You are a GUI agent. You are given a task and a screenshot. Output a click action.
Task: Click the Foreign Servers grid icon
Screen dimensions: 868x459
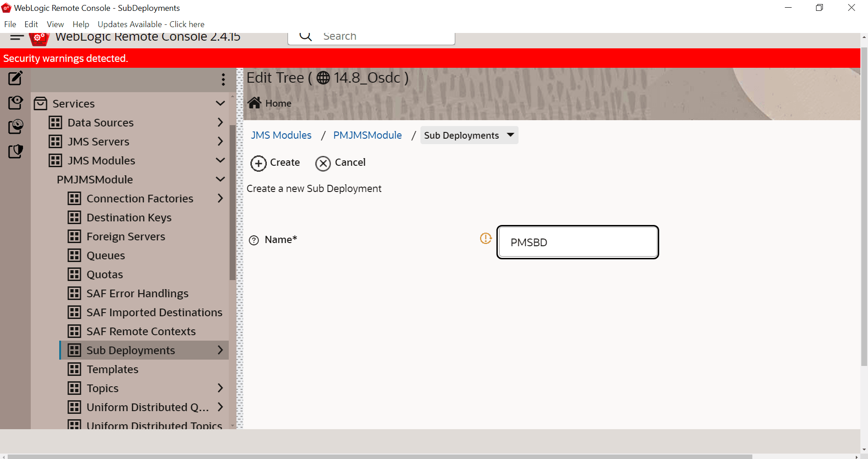75,236
